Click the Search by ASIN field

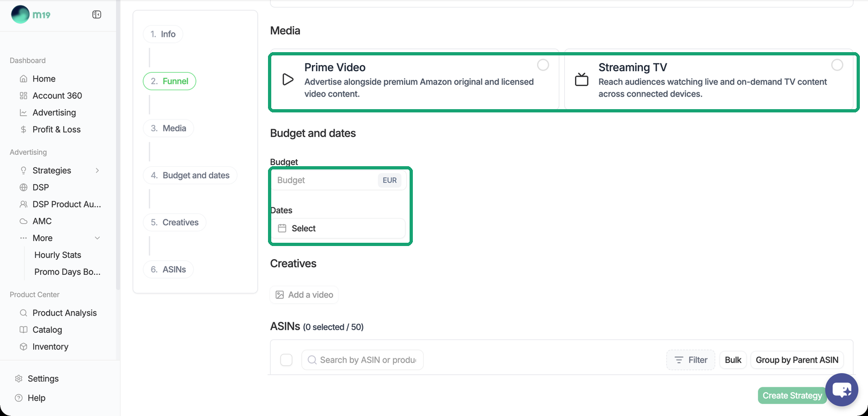pyautogui.click(x=362, y=360)
